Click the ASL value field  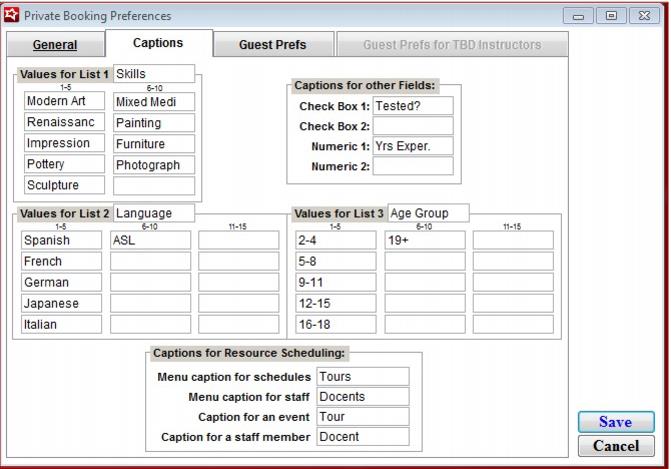(x=149, y=240)
